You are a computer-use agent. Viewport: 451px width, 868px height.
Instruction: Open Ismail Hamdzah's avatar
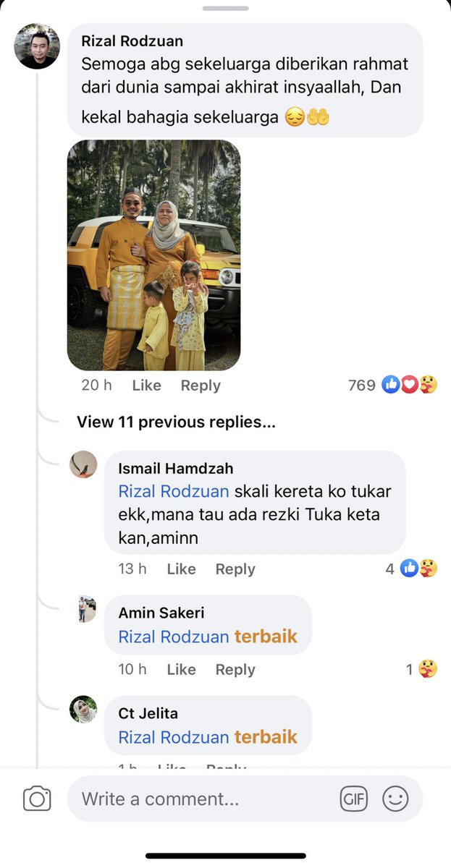click(x=83, y=464)
